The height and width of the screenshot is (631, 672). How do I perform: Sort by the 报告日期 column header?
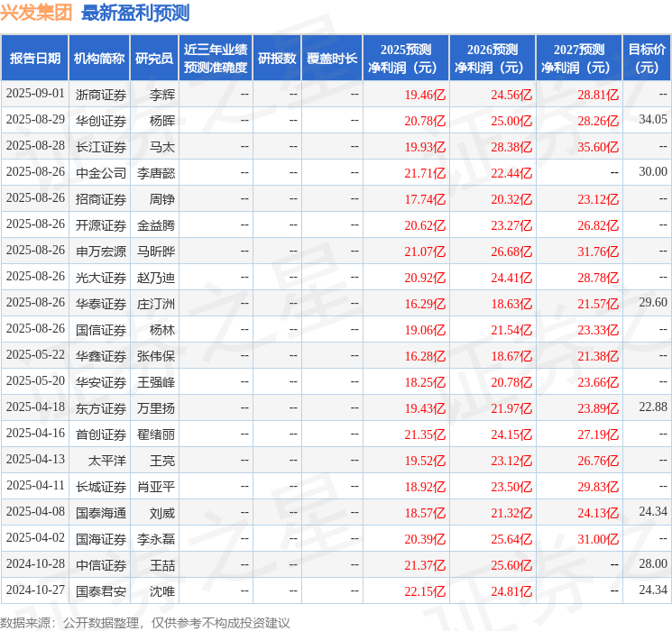click(35, 58)
